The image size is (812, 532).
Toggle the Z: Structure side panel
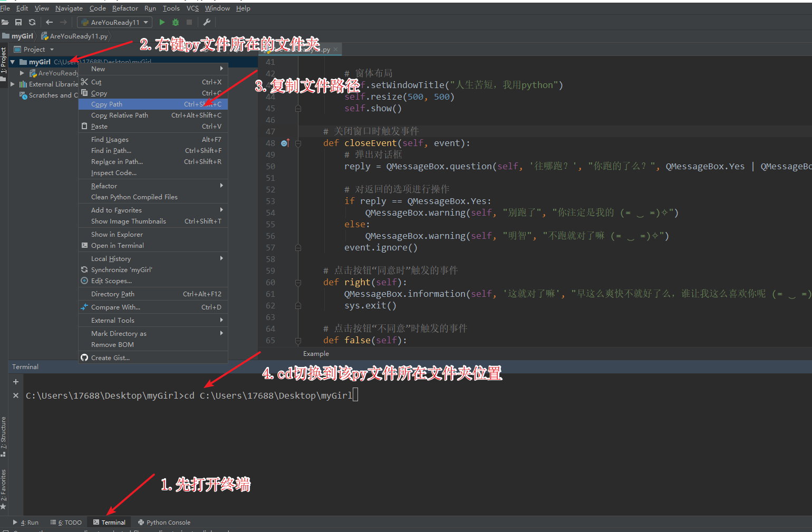4,437
